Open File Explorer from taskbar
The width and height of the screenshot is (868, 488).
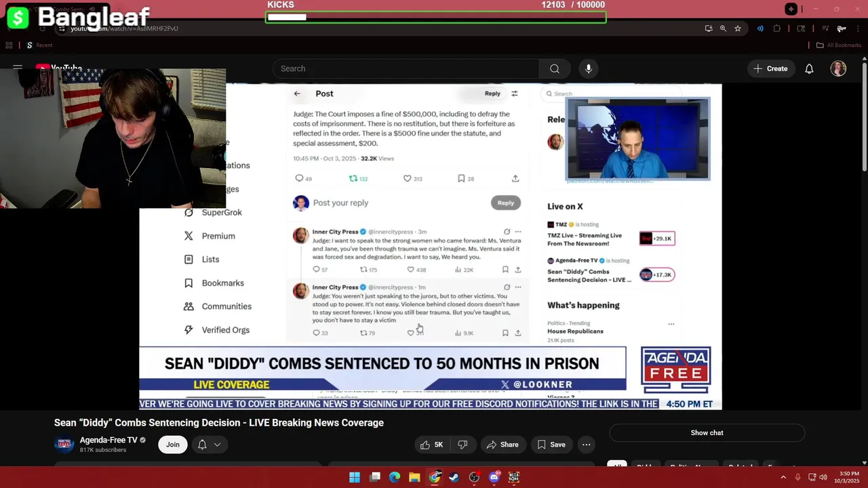coord(414,478)
